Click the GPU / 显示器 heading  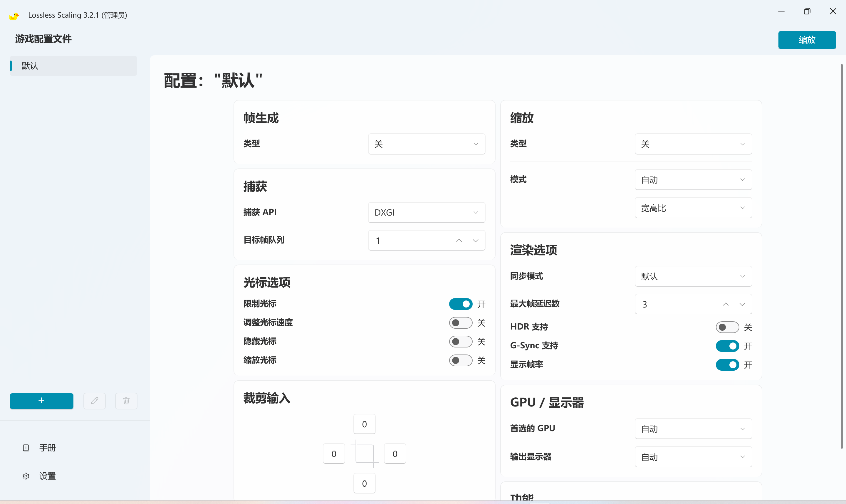(547, 402)
